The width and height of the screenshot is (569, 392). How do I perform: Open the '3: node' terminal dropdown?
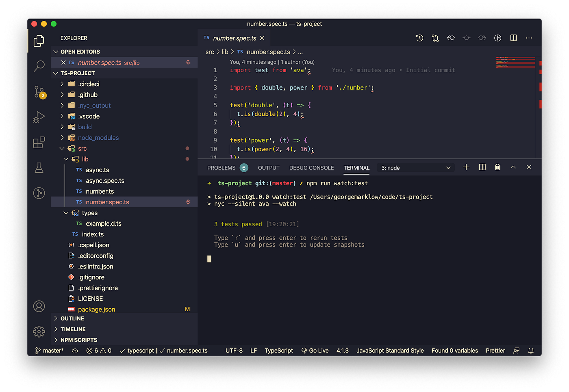click(415, 167)
